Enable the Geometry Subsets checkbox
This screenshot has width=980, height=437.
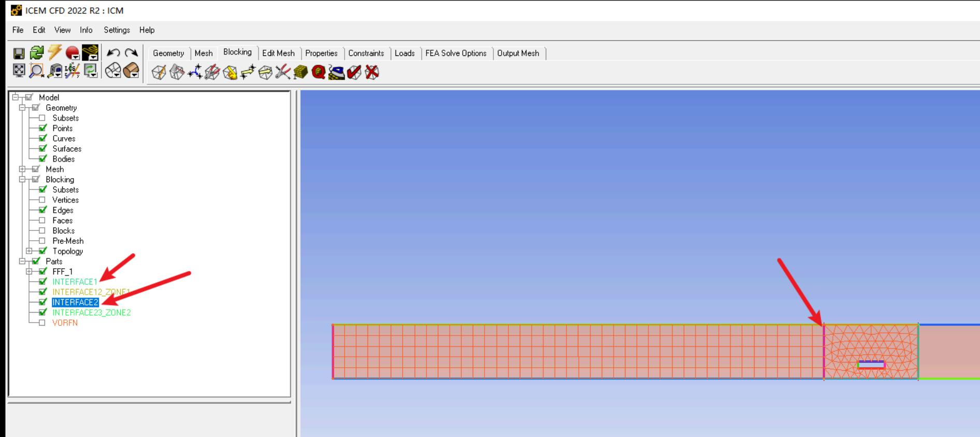[42, 118]
